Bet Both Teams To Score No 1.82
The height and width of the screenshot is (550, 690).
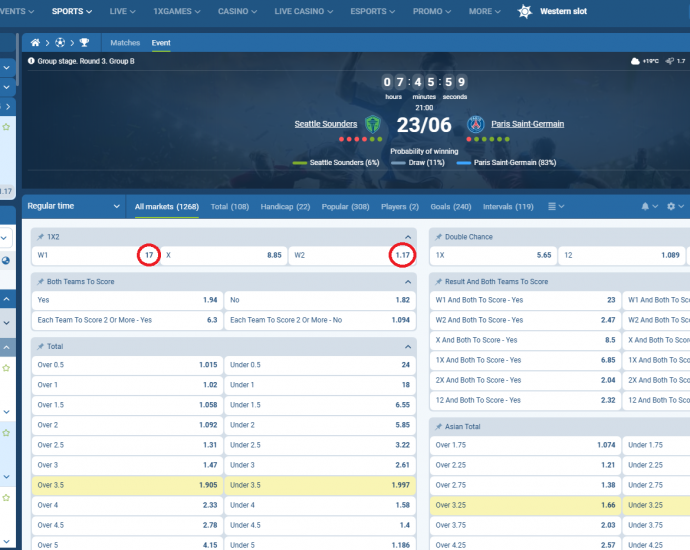pos(320,300)
